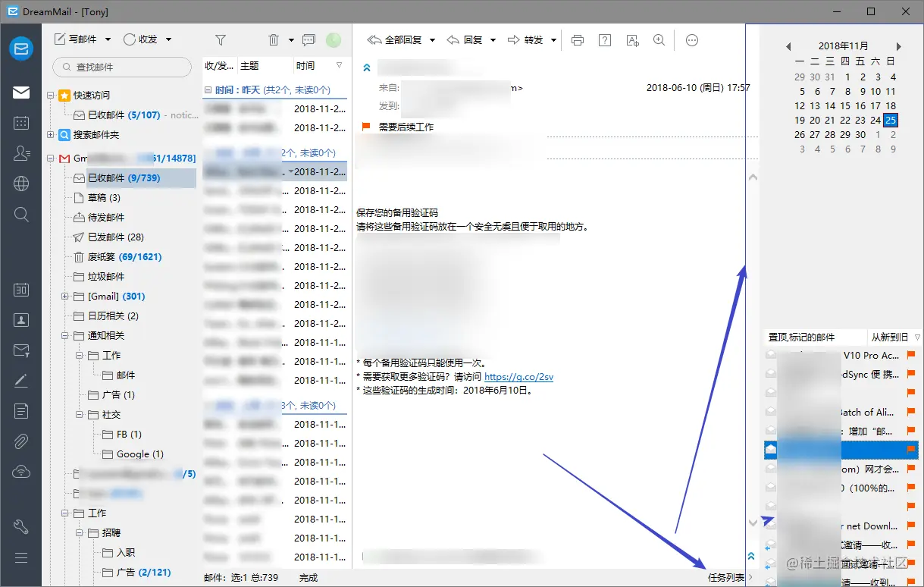Open the document templates icon in the sidebar
924x587 pixels.
21,411
